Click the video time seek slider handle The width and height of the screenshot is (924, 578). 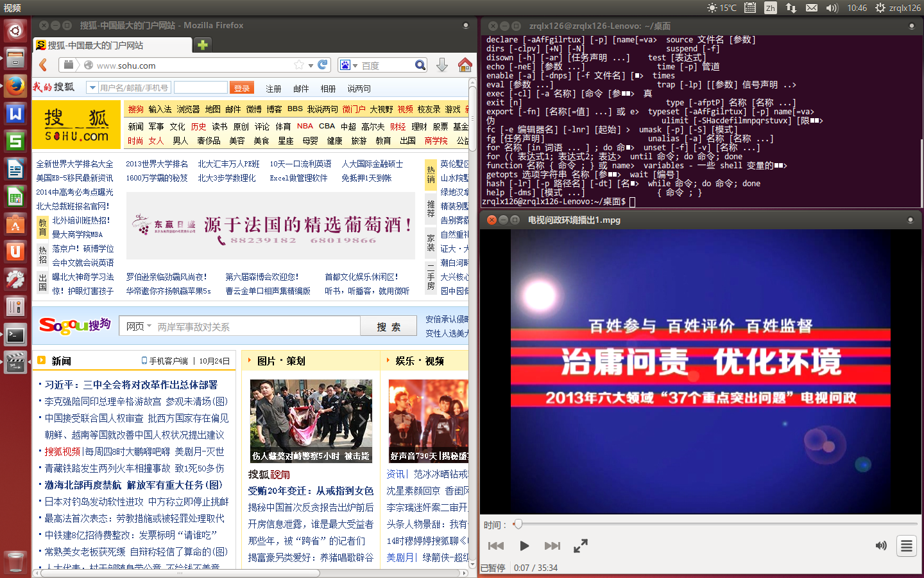pos(518,525)
